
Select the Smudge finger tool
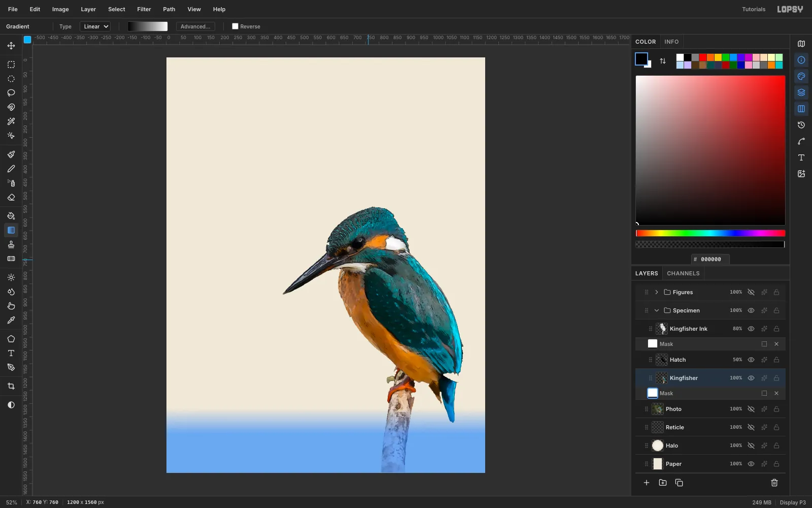11,306
